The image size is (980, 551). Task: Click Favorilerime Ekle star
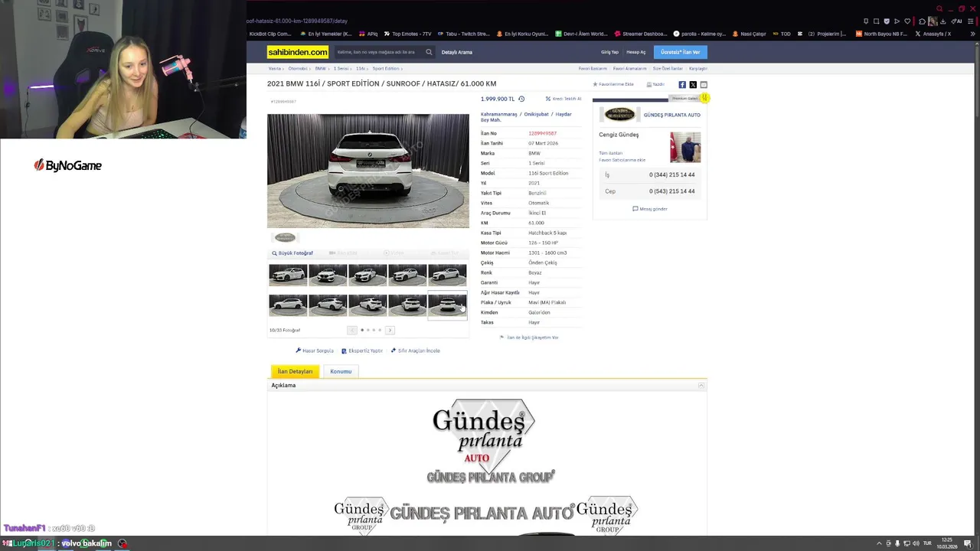613,84
